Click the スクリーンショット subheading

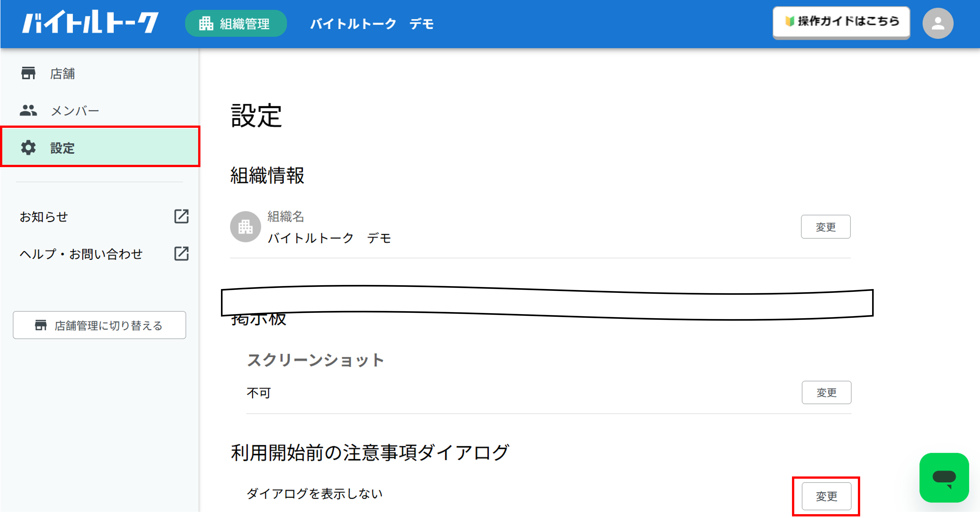(315, 360)
